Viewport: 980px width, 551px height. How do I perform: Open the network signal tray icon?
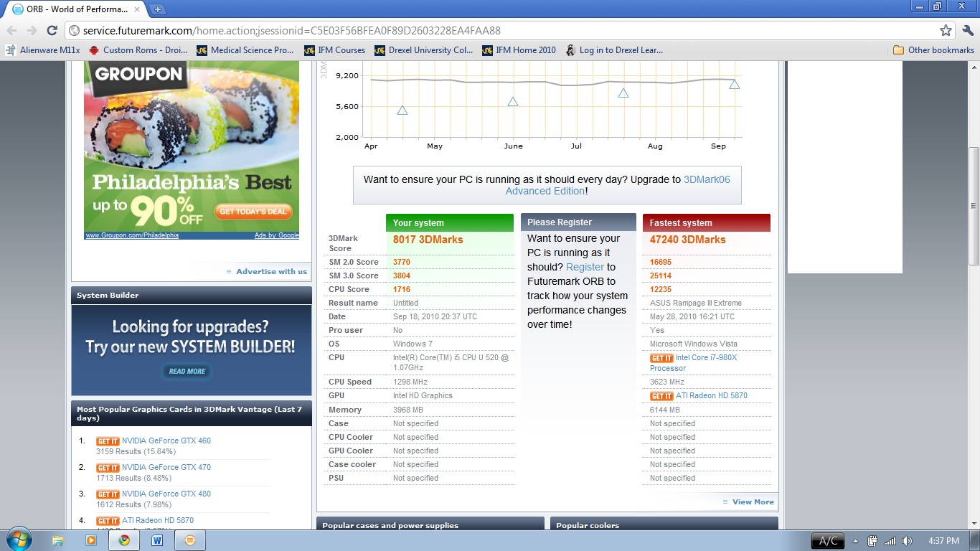click(890, 541)
